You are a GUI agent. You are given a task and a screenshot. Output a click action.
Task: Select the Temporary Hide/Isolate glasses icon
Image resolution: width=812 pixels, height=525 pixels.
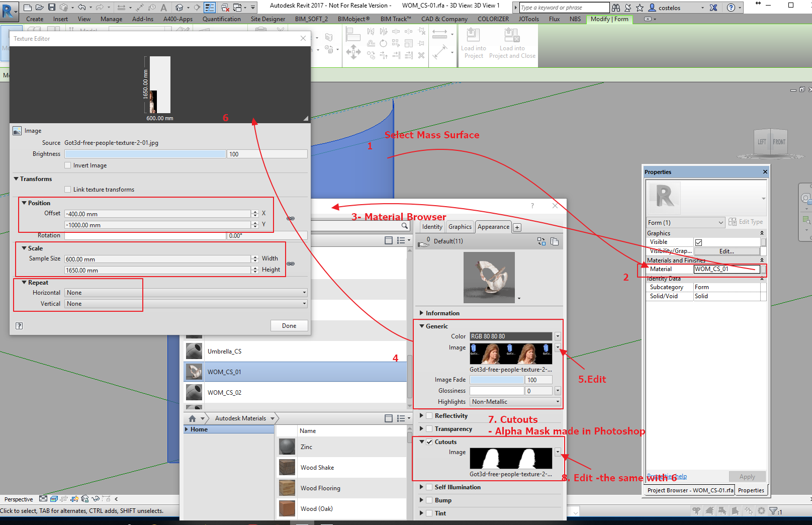pyautogui.click(x=96, y=499)
